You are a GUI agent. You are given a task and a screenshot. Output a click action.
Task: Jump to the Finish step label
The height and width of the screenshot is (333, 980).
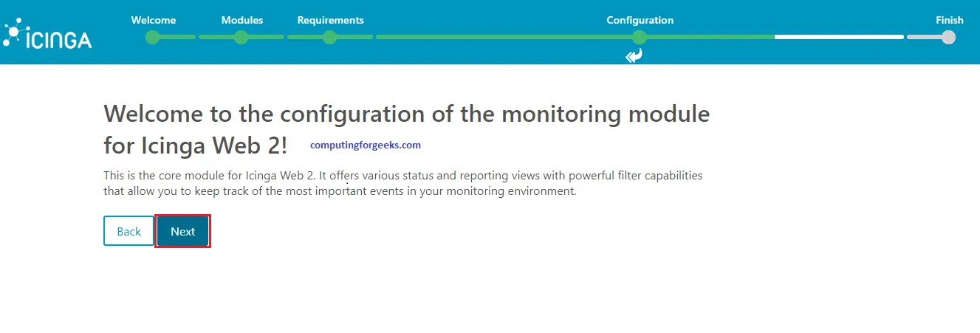coord(949,20)
